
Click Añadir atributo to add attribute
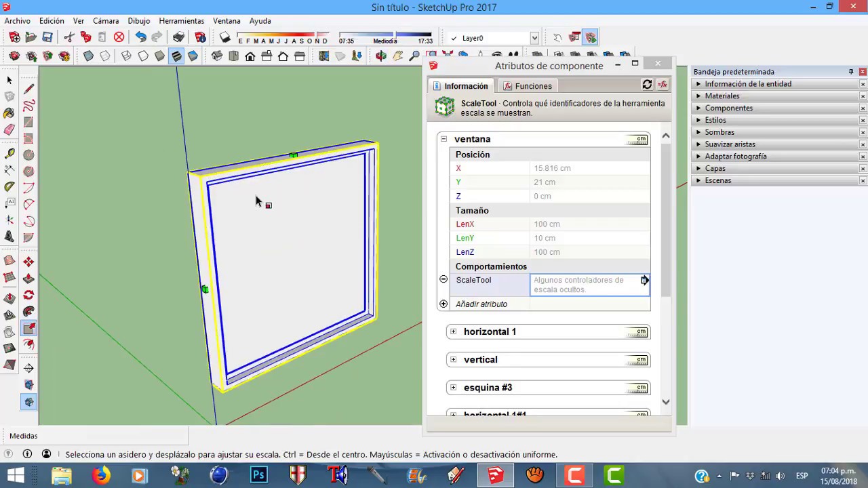point(481,304)
